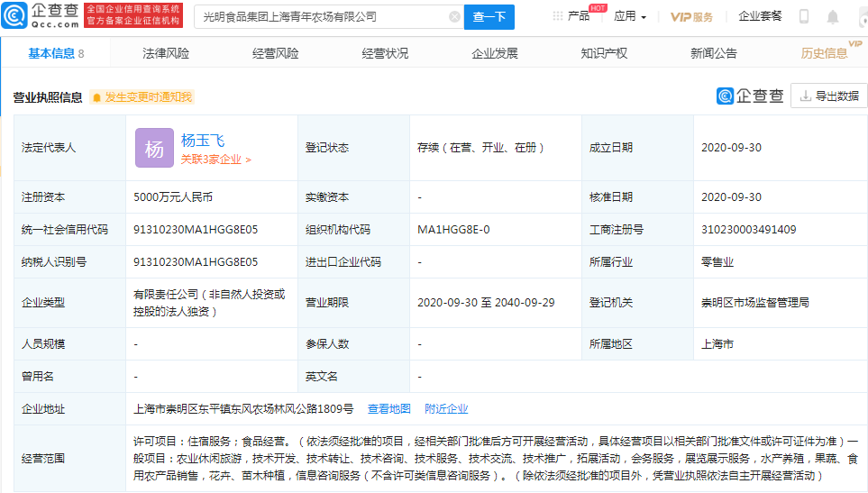Viewport: 868px width, 493px height.
Task: Open legal representative 杨玉飞 link
Action: pyautogui.click(x=203, y=141)
